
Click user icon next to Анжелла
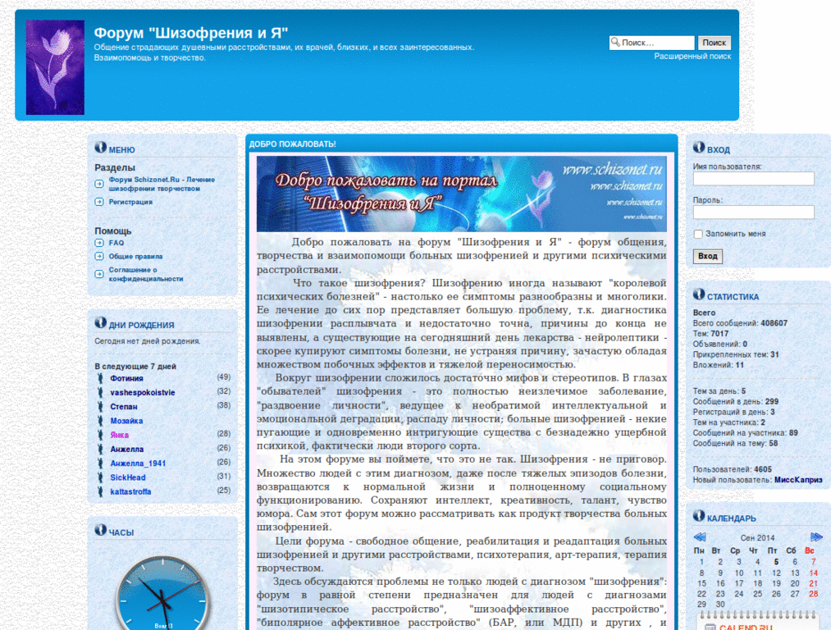point(100,449)
